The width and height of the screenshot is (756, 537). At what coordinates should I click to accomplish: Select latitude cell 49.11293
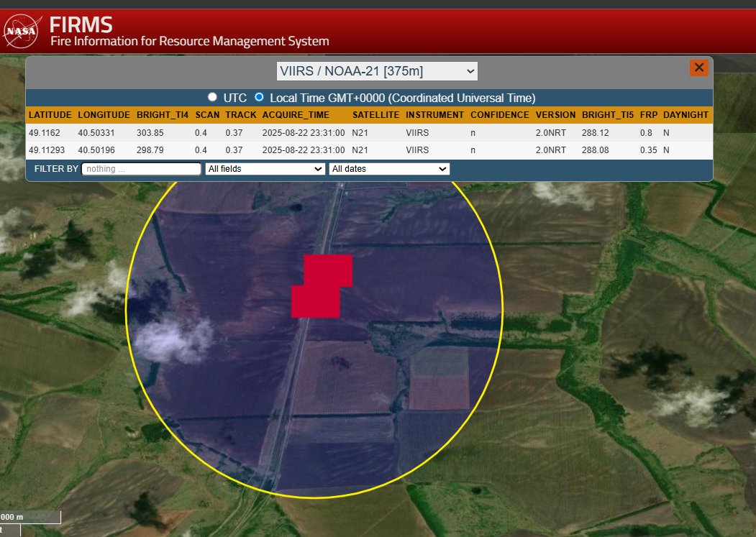(x=46, y=150)
